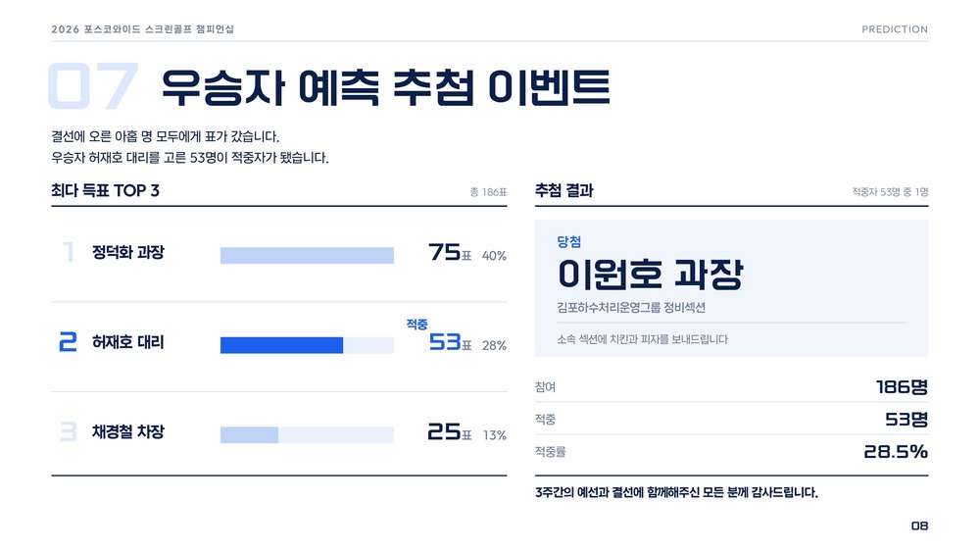The image size is (980, 552).
Task: Select the 당첨 label in result card
Action: point(568,241)
